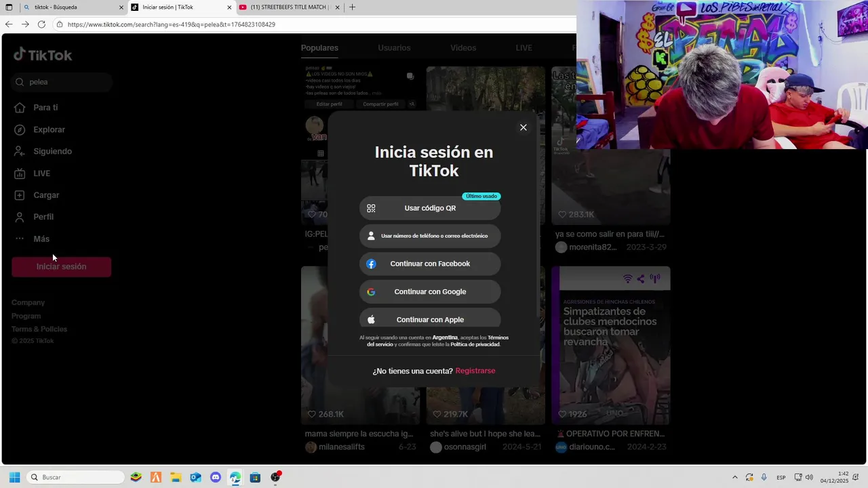Expand Más options in sidebar
The image size is (868, 488).
coord(41,239)
